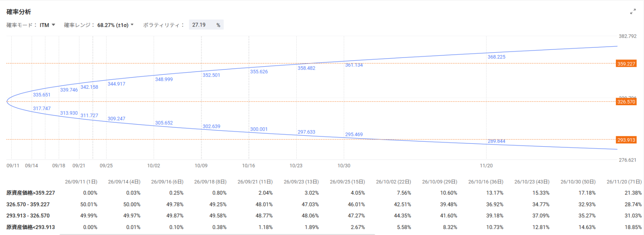Viewport: 644px width, 235px height.
Task: Click lower curve value 300.001
Action: 259,129
